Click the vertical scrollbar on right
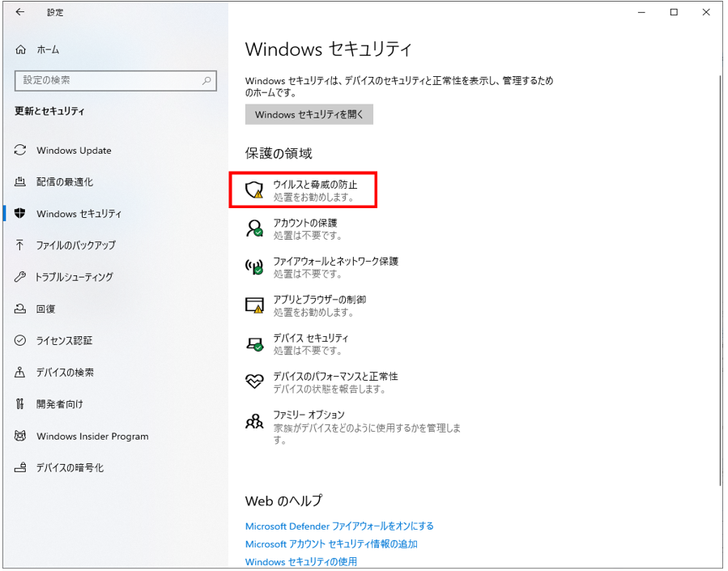The image size is (728, 571). (720, 279)
